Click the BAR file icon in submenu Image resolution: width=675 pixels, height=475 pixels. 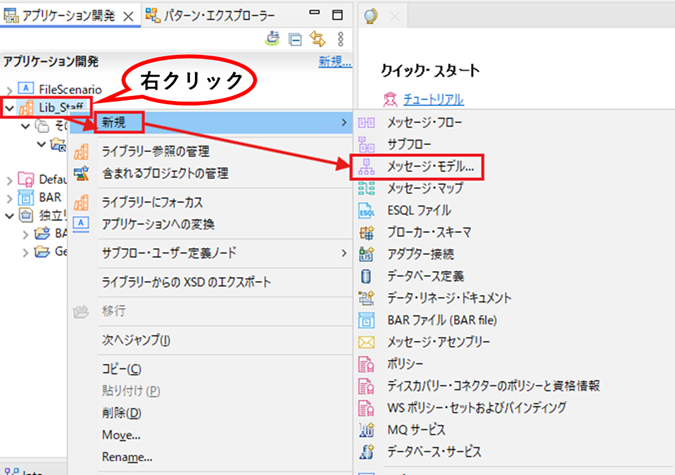coord(366,320)
